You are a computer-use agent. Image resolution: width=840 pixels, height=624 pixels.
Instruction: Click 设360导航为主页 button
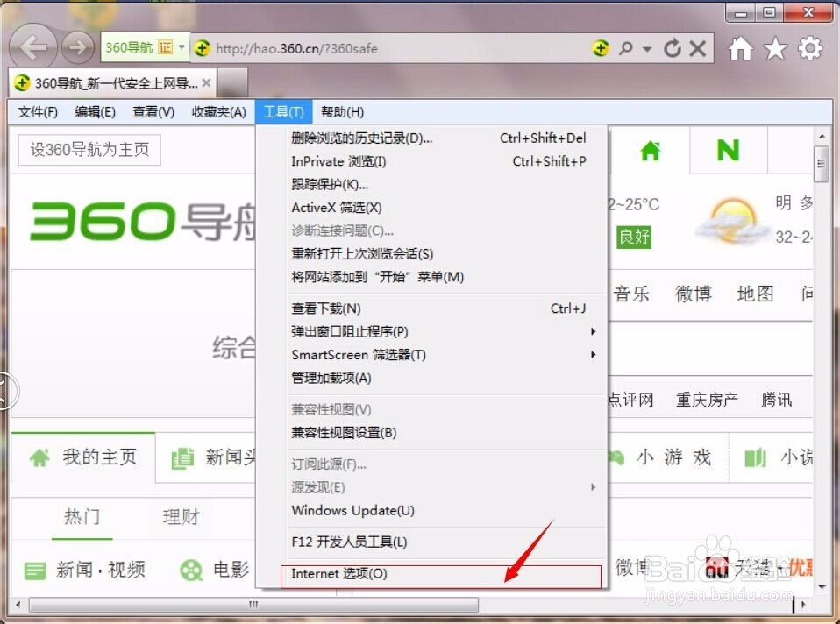(89, 150)
